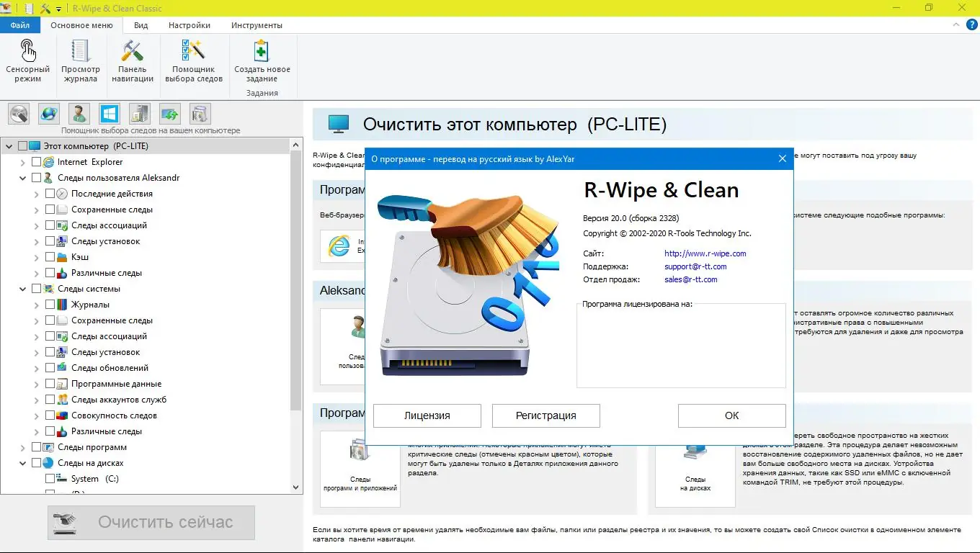Click the hammer-wrench icon in title bar
Image resolution: width=980 pixels, height=553 pixels.
[46, 8]
